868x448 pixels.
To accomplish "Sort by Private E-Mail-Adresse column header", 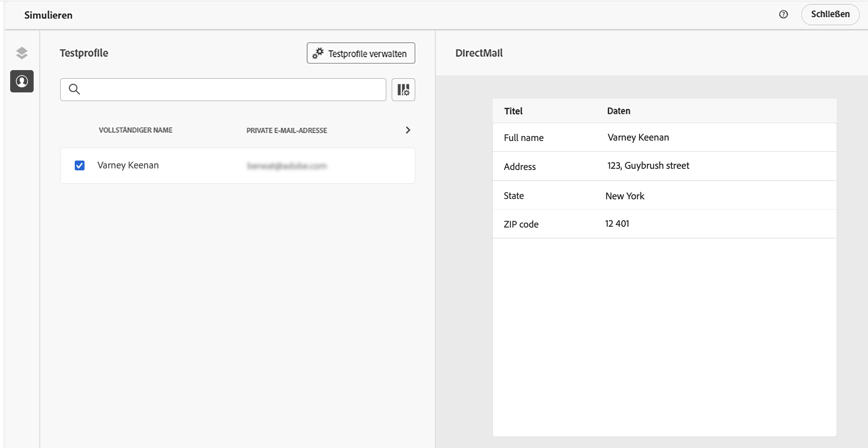I will point(286,130).
